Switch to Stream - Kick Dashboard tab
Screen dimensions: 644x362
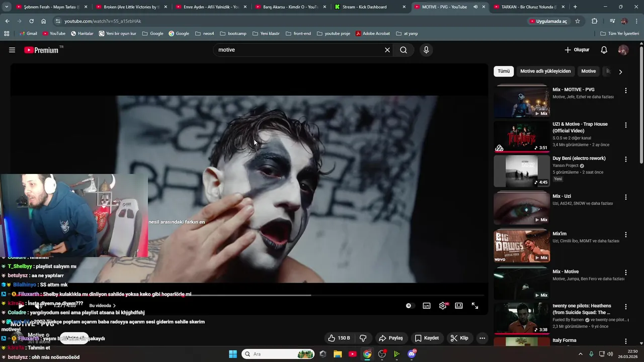370,7
